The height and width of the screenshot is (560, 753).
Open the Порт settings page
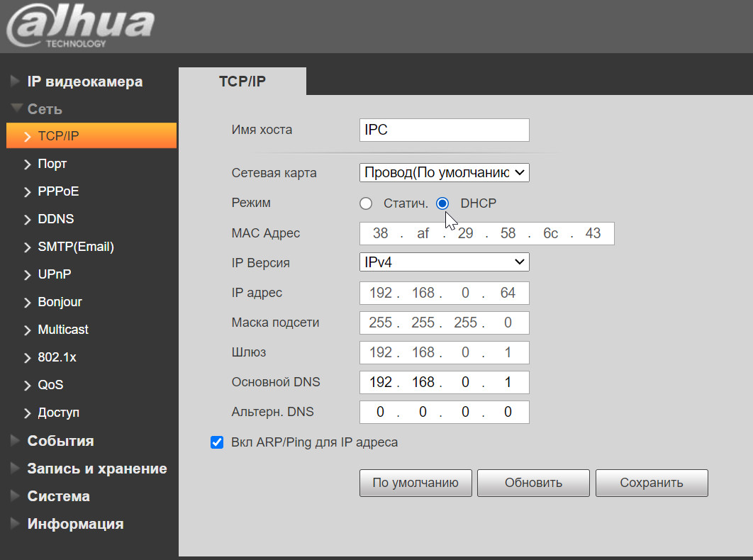(x=52, y=164)
